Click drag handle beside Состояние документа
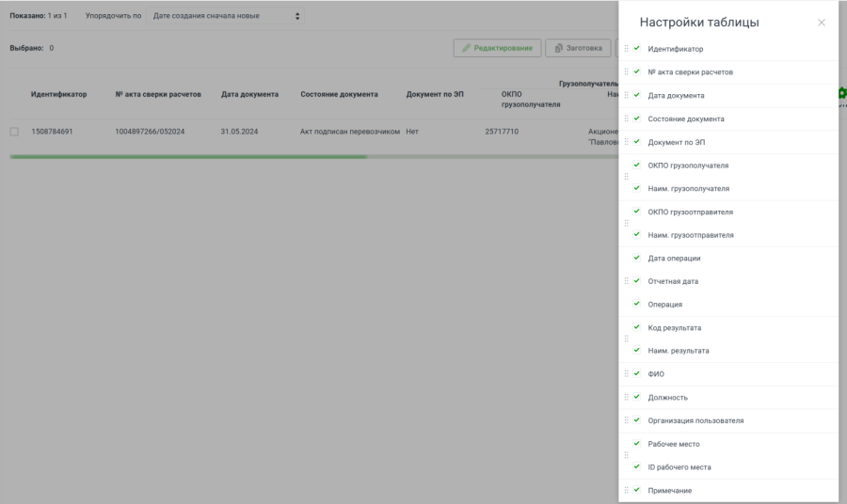Image resolution: width=847 pixels, height=504 pixels. click(x=627, y=118)
